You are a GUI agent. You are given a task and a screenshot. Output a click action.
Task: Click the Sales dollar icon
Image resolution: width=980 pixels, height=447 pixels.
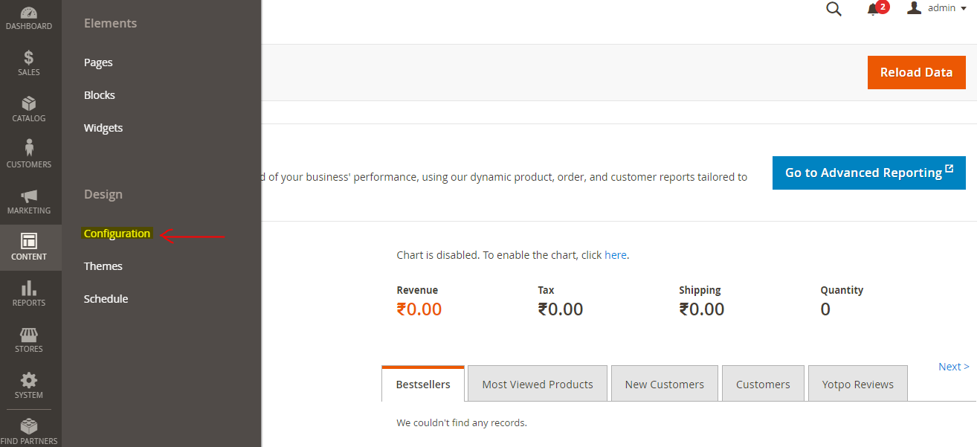[29, 58]
